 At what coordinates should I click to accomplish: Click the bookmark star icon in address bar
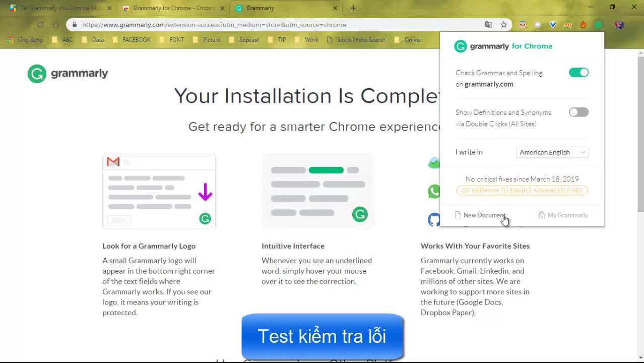[x=503, y=25]
